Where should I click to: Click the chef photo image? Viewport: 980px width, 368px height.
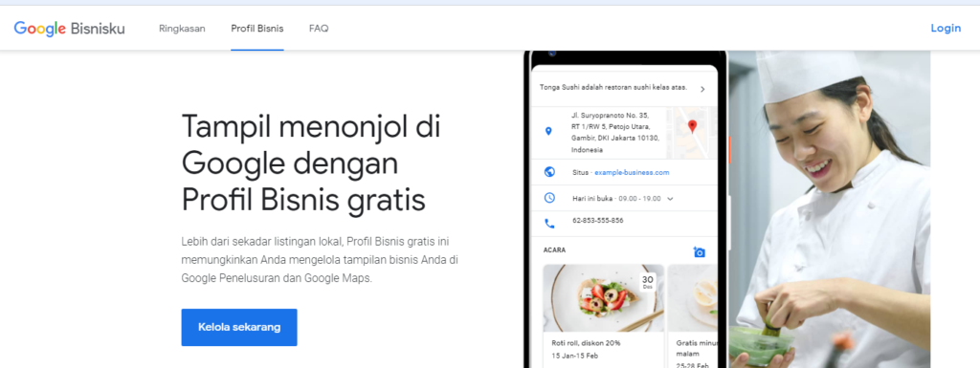coord(830,209)
